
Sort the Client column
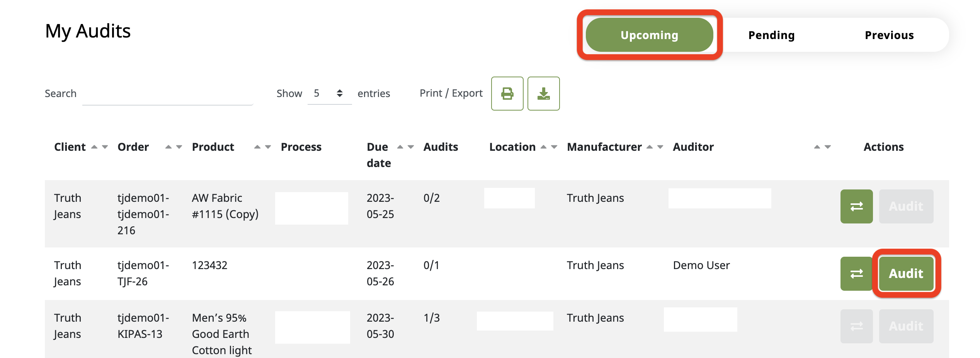tap(99, 147)
